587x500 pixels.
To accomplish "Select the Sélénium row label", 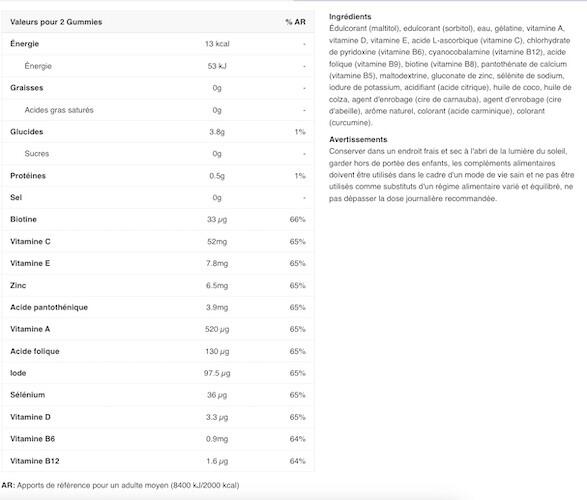I will (27, 395).
